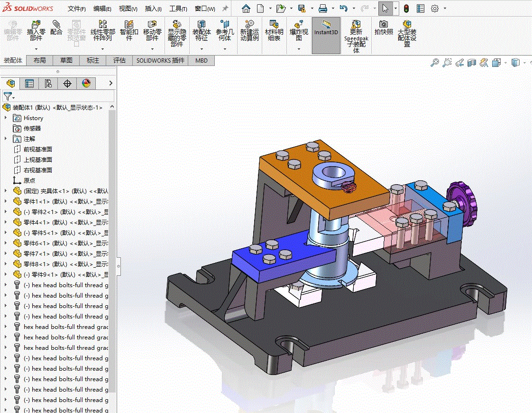Open Linear Component Pattern tool (线性零部件阵列)
This screenshot has width=532, height=413.
tap(102, 30)
